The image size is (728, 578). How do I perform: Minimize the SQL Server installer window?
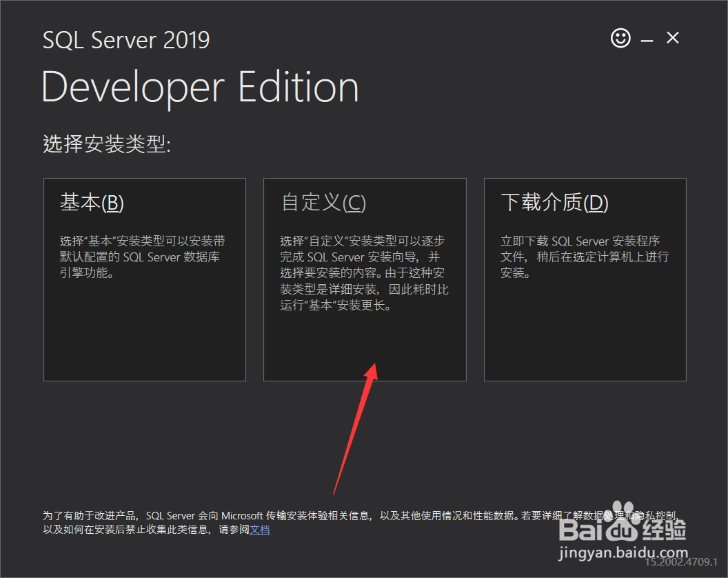647,41
